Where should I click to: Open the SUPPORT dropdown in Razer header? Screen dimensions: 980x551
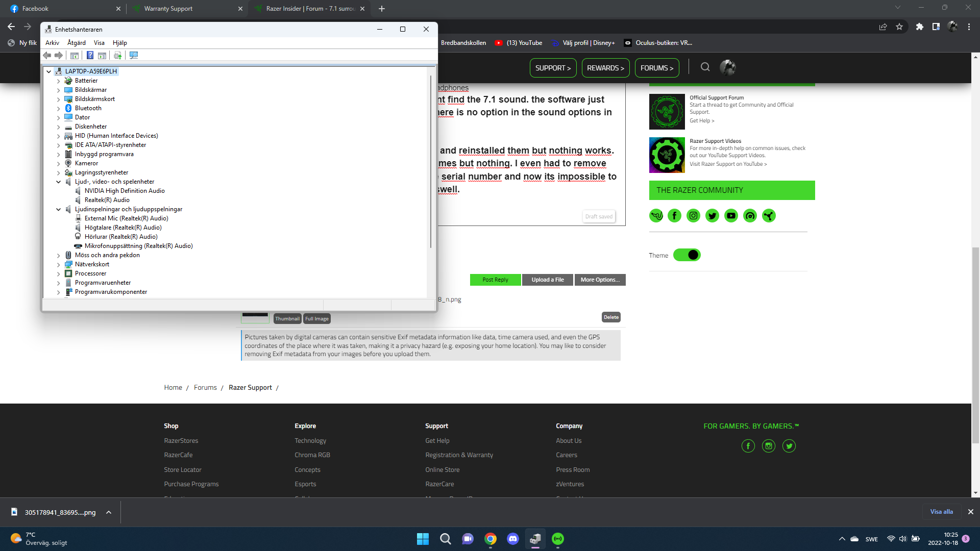tap(553, 68)
